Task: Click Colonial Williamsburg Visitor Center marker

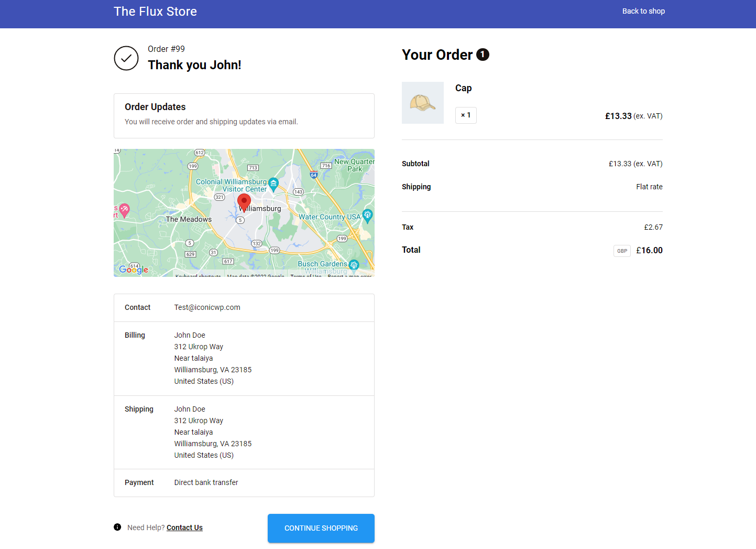Action: pyautogui.click(x=273, y=184)
